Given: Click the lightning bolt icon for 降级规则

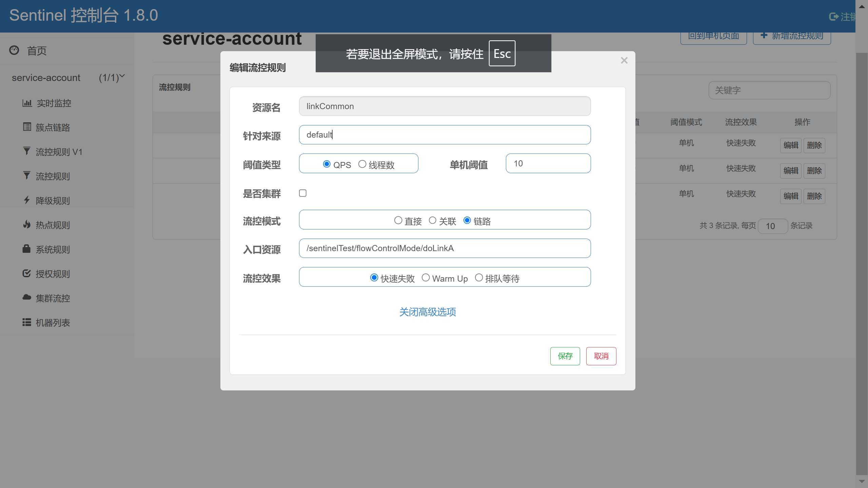Looking at the screenshot, I should 27,200.
